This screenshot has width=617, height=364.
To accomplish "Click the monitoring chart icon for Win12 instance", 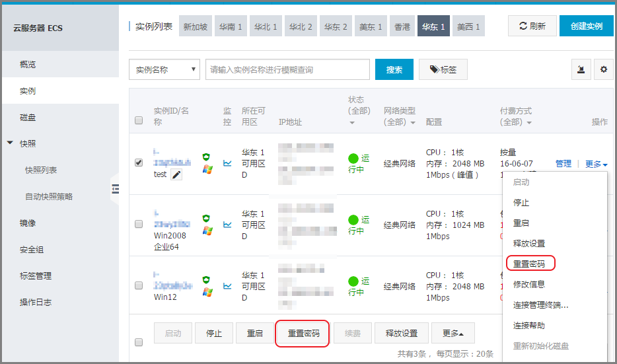I will (227, 285).
